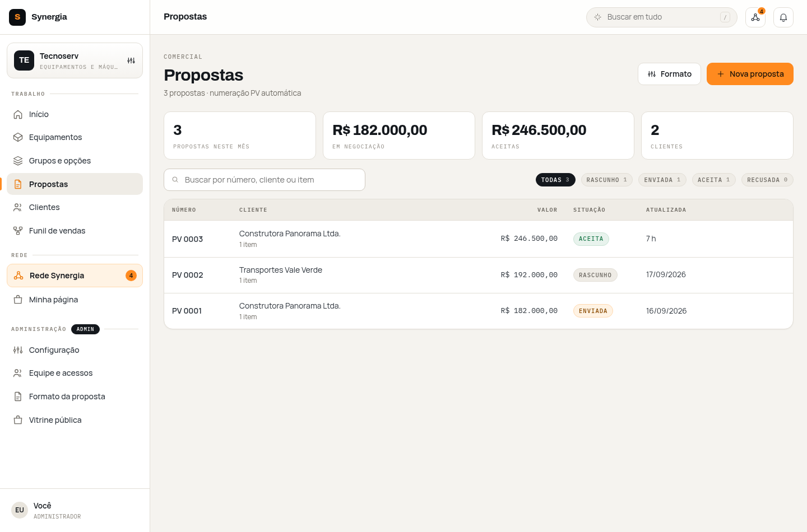Open Grupos e opções
The image size is (807, 532).
(75, 161)
